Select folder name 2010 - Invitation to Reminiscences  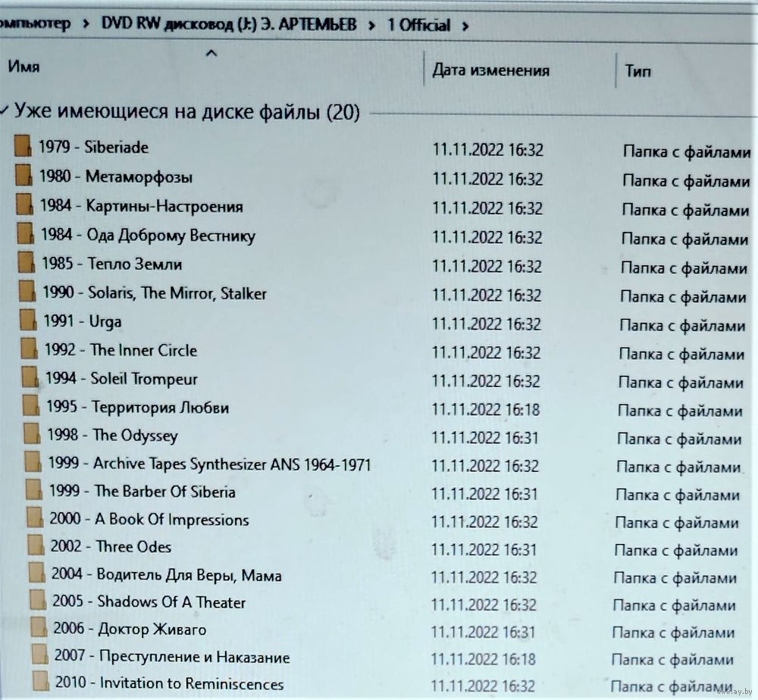pyautogui.click(x=170, y=683)
